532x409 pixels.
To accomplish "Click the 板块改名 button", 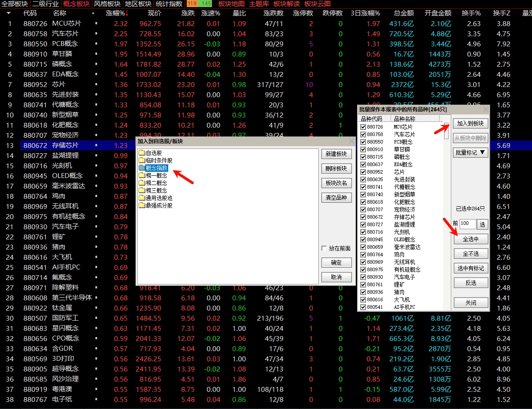I will pos(336,183).
